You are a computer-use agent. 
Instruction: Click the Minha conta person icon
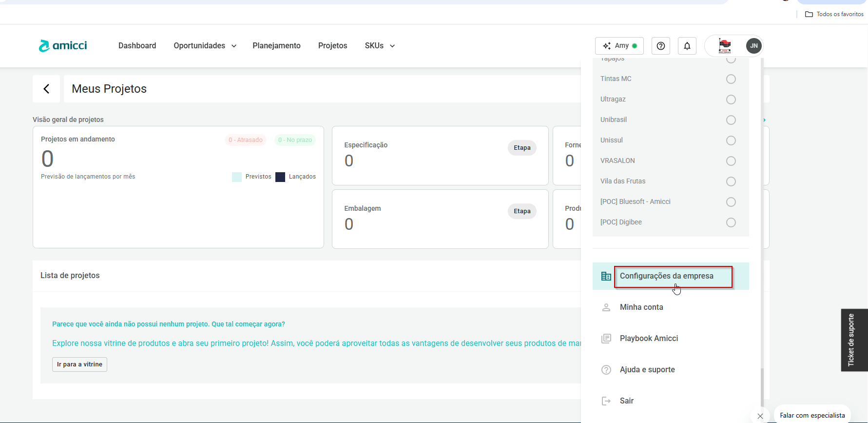606,307
